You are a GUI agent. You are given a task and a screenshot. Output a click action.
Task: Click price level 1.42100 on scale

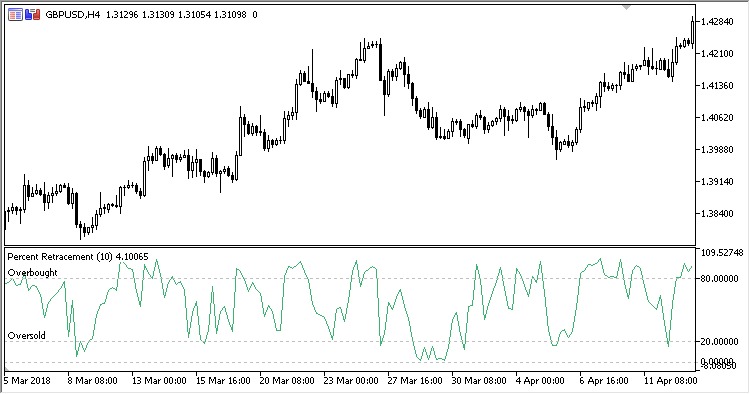[x=717, y=54]
